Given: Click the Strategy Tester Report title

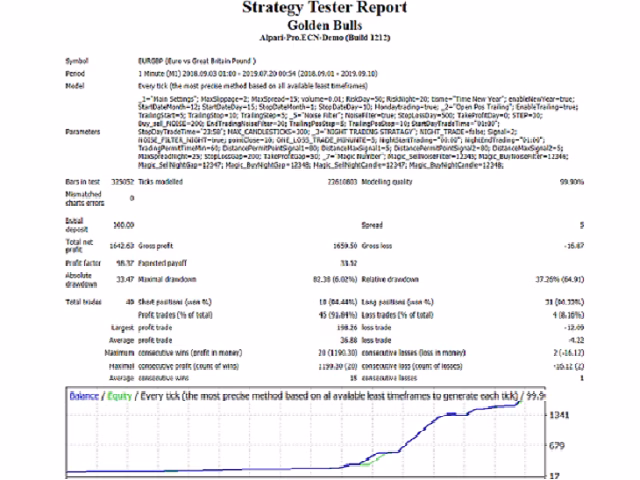Looking at the screenshot, I should [x=324, y=7].
